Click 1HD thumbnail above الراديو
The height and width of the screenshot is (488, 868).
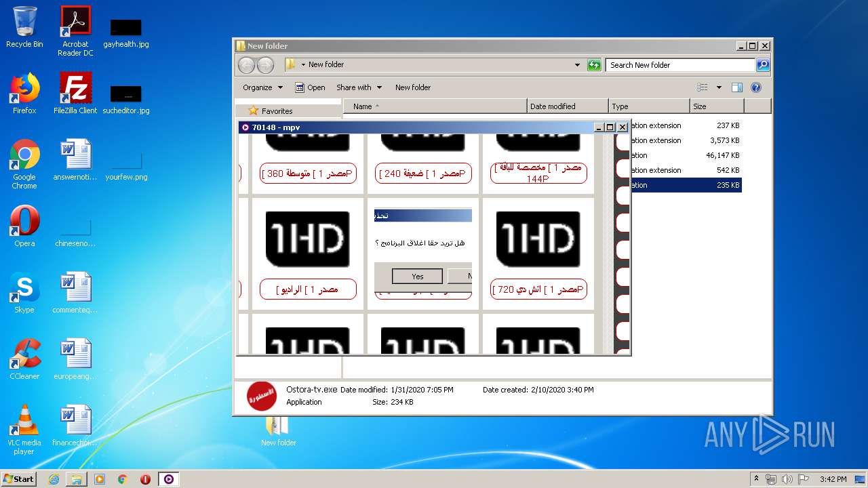coord(308,239)
